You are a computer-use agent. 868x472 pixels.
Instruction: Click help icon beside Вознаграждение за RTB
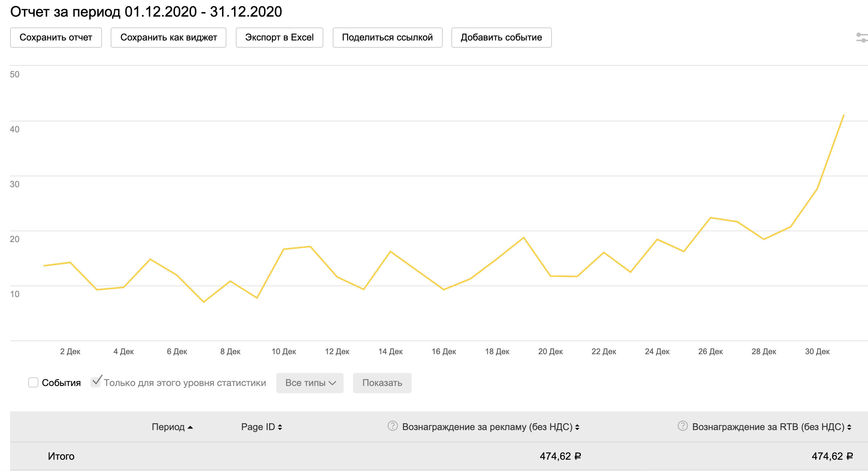[682, 426]
